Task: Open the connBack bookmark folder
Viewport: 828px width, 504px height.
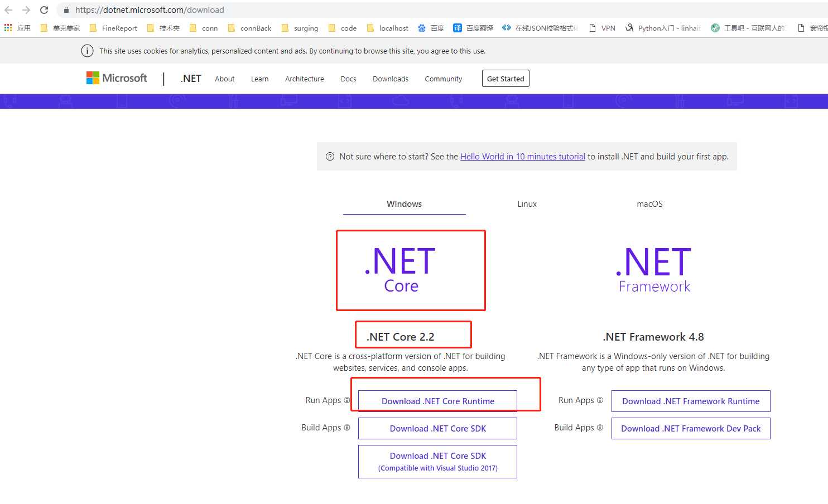Action: click(249, 28)
